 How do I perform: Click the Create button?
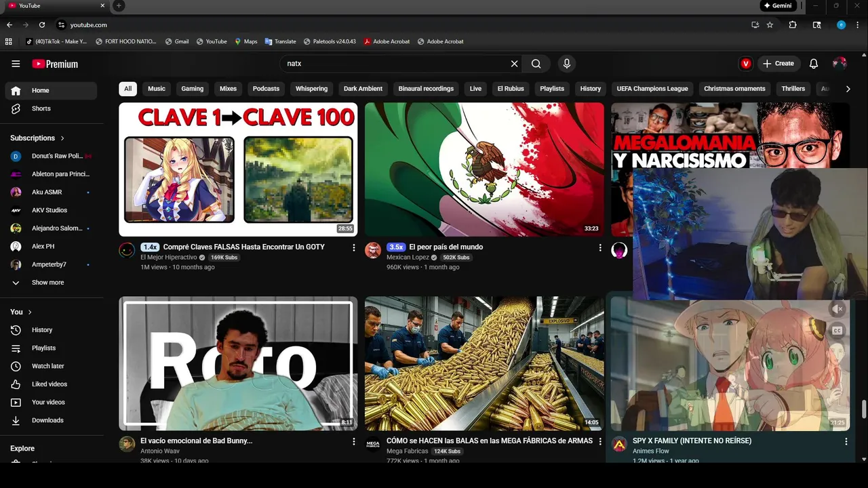pyautogui.click(x=778, y=64)
